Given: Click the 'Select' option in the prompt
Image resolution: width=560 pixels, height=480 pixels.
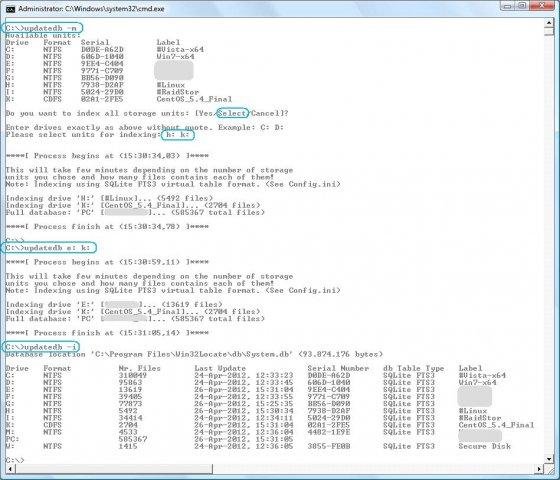Looking at the screenshot, I should pyautogui.click(x=232, y=114).
